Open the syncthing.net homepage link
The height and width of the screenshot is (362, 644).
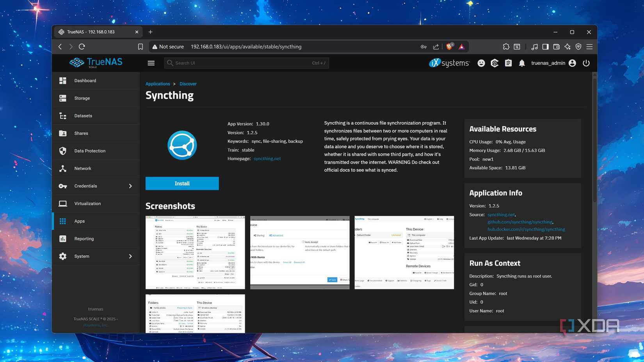click(267, 158)
